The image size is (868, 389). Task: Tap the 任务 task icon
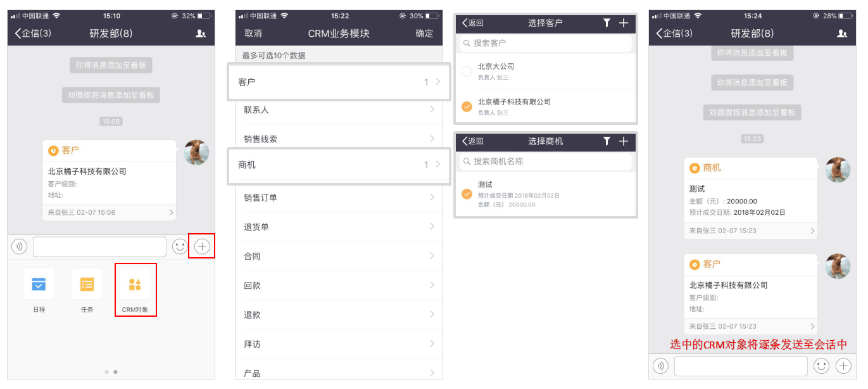coord(87,284)
